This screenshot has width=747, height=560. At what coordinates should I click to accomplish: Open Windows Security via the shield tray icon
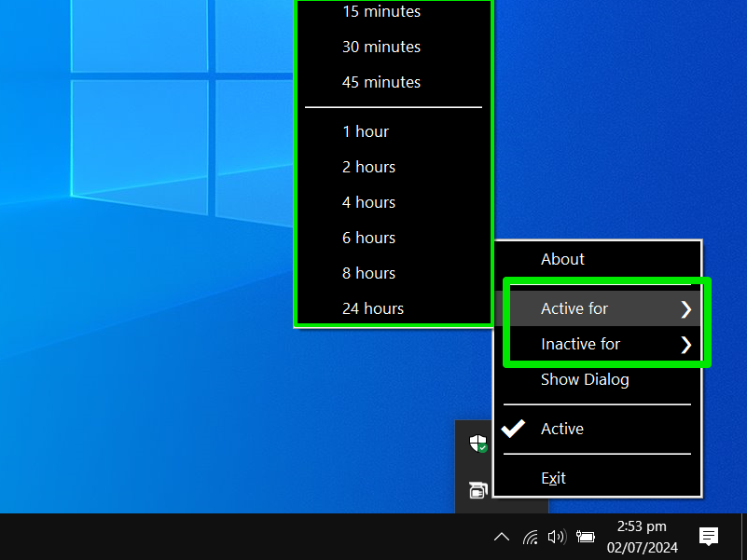(477, 443)
